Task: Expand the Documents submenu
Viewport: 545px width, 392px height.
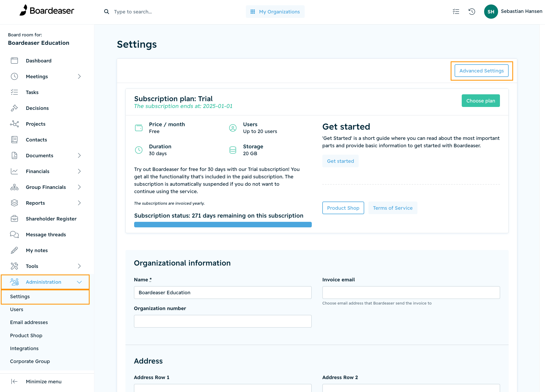Action: pyautogui.click(x=79, y=155)
